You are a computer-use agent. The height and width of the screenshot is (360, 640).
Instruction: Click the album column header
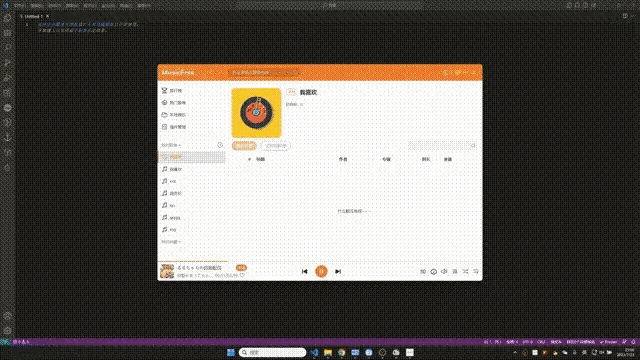pos(387,159)
